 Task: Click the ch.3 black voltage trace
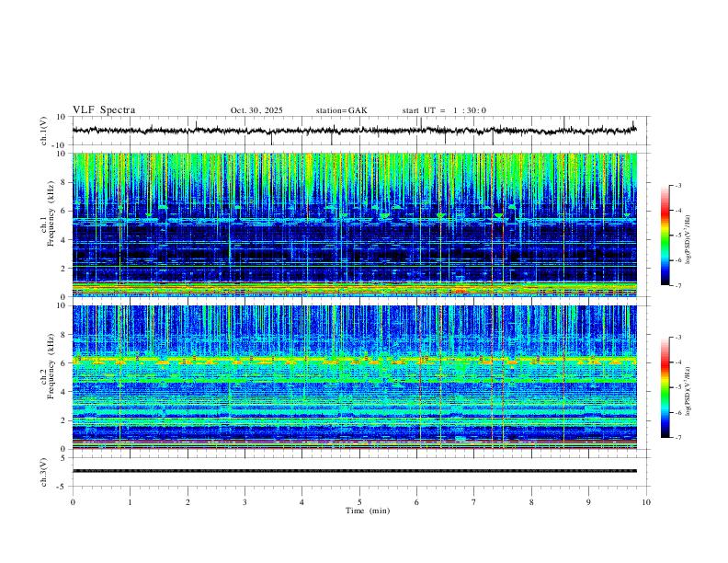(x=354, y=471)
